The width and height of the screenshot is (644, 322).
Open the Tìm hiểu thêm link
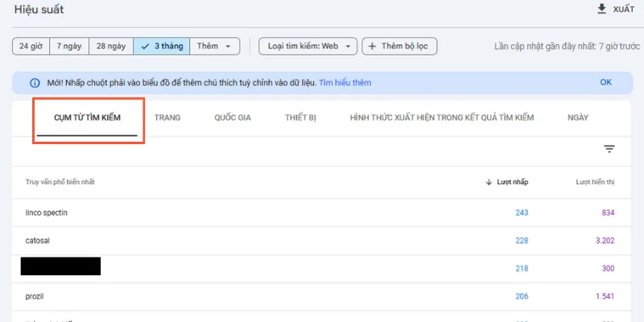[x=345, y=83]
